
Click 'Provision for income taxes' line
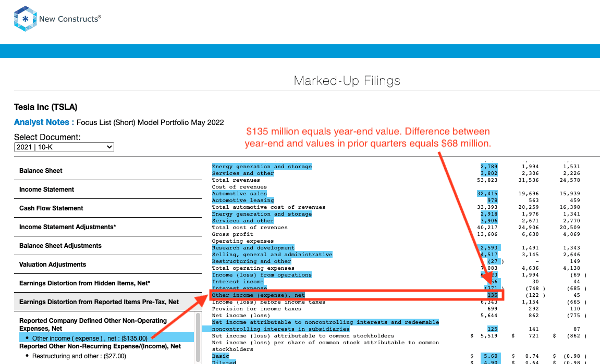[256, 309]
